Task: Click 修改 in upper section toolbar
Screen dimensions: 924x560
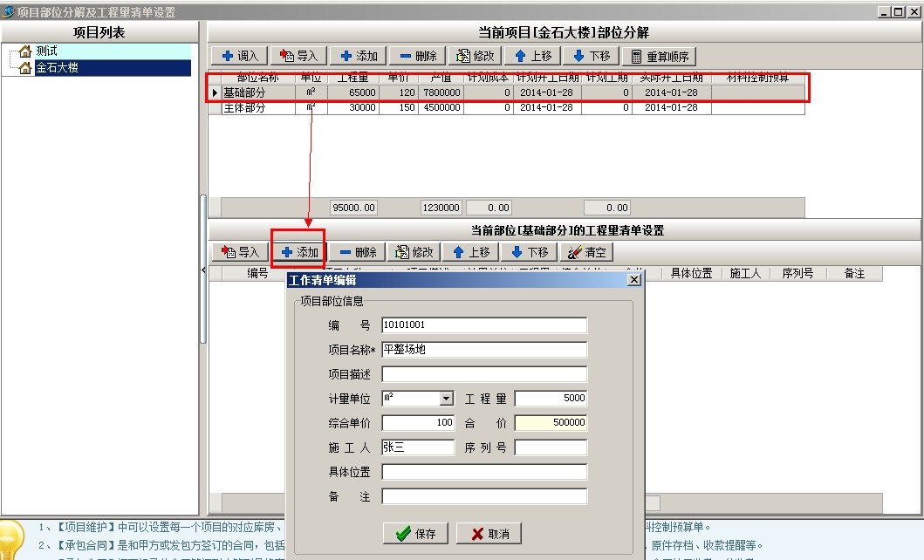Action: 474,56
